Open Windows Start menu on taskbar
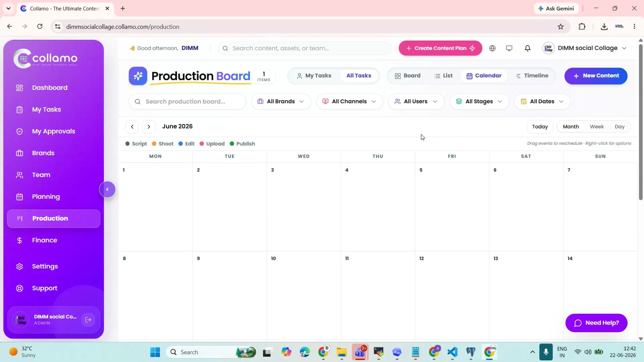 (x=155, y=352)
